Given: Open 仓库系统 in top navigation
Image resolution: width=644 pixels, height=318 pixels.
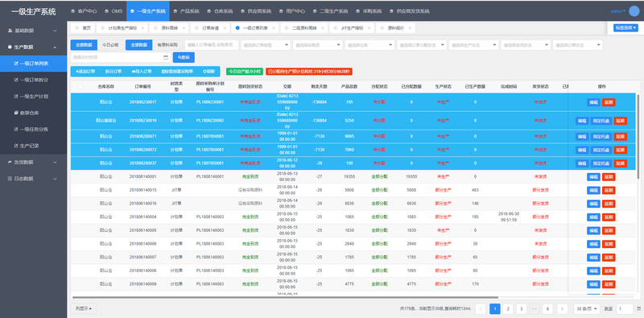Looking at the screenshot, I should (220, 11).
